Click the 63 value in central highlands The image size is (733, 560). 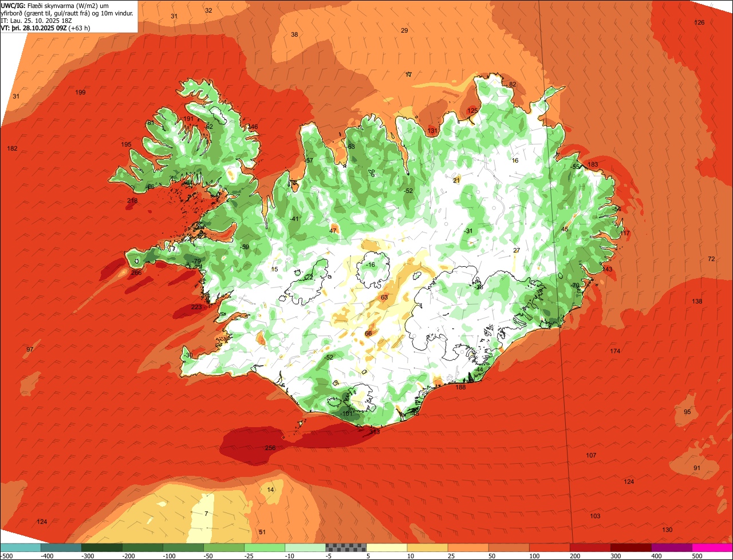[384, 297]
